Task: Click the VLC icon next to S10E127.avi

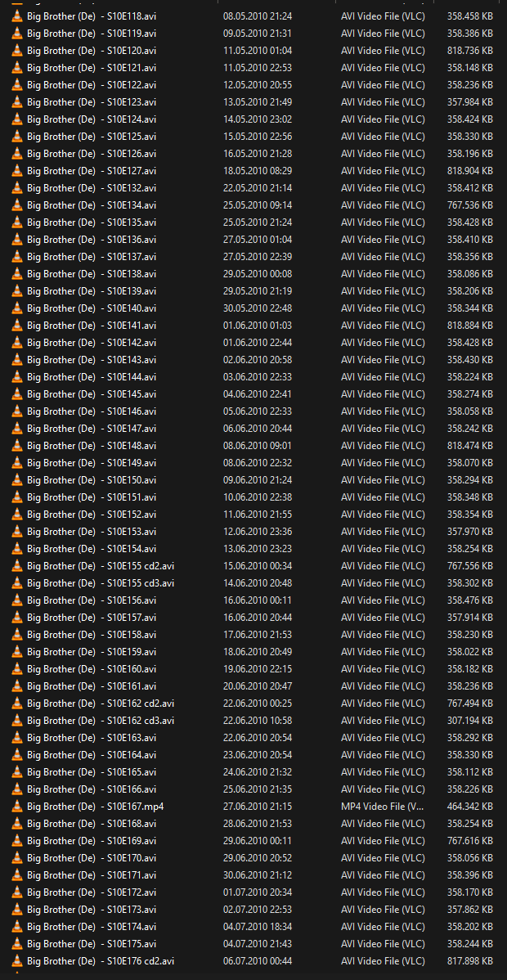Action: tap(17, 171)
